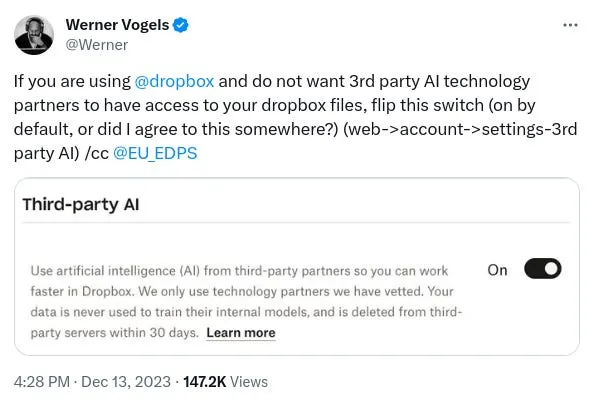
Task: Click the Third-party AI heading
Action: coord(81,205)
